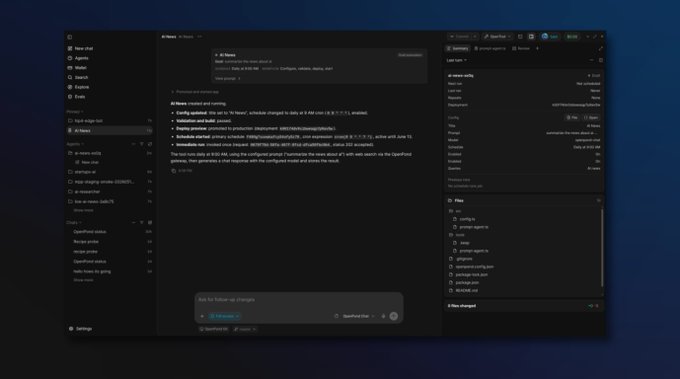Open the Wallet page
This screenshot has width=680, height=379.
tap(77, 68)
